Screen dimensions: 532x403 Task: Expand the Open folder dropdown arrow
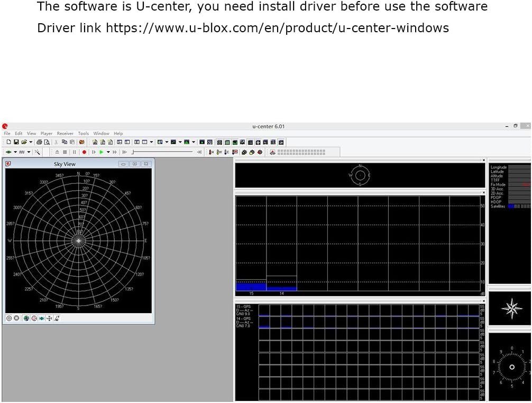(31, 142)
